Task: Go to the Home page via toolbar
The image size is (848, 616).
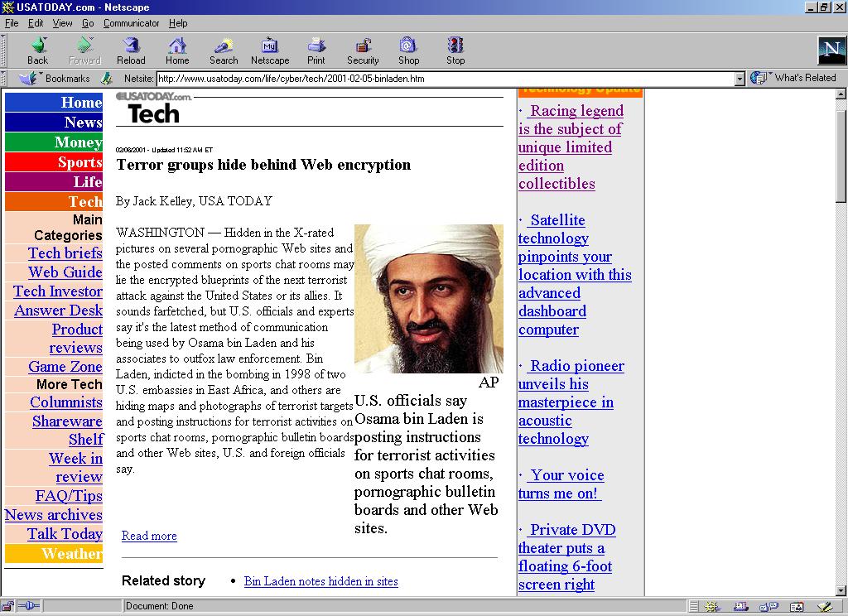Action: pyautogui.click(x=177, y=51)
